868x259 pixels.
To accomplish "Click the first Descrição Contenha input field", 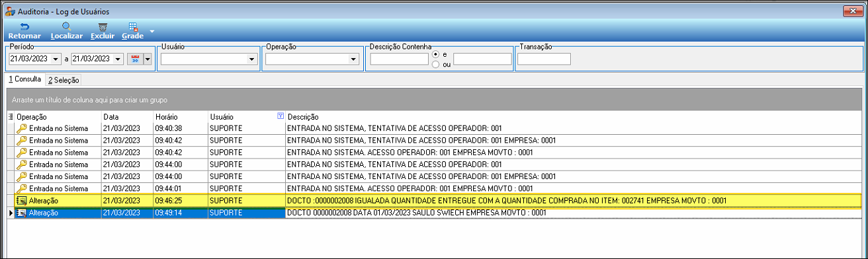I will (x=399, y=59).
